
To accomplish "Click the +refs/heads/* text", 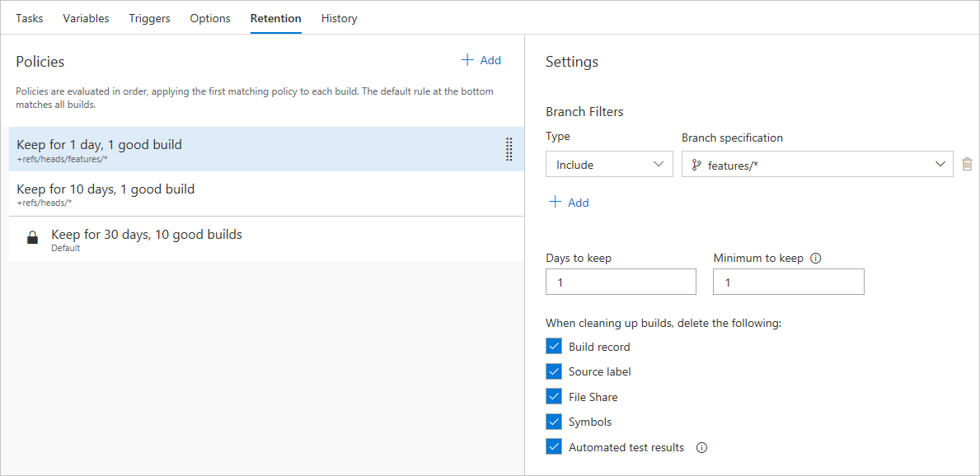I will point(45,203).
